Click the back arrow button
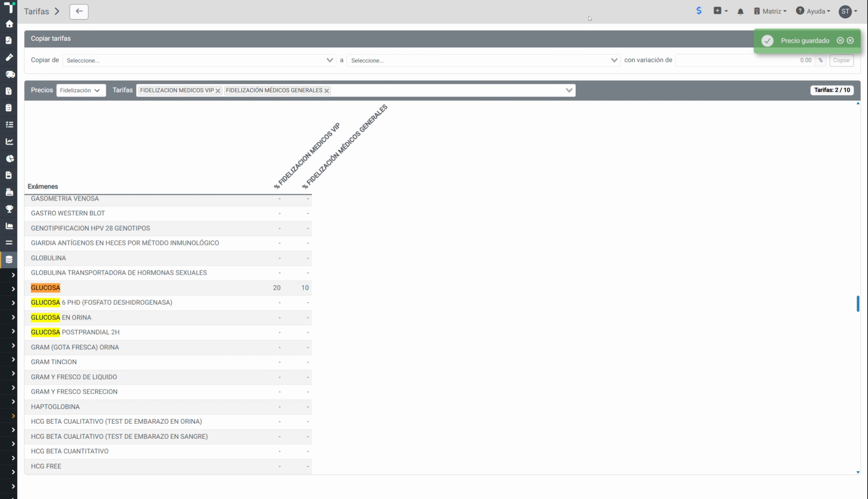Image resolution: width=868 pixels, height=499 pixels. [x=79, y=11]
